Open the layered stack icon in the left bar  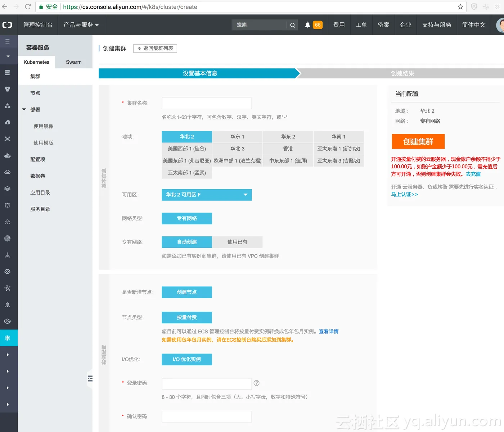(7, 188)
